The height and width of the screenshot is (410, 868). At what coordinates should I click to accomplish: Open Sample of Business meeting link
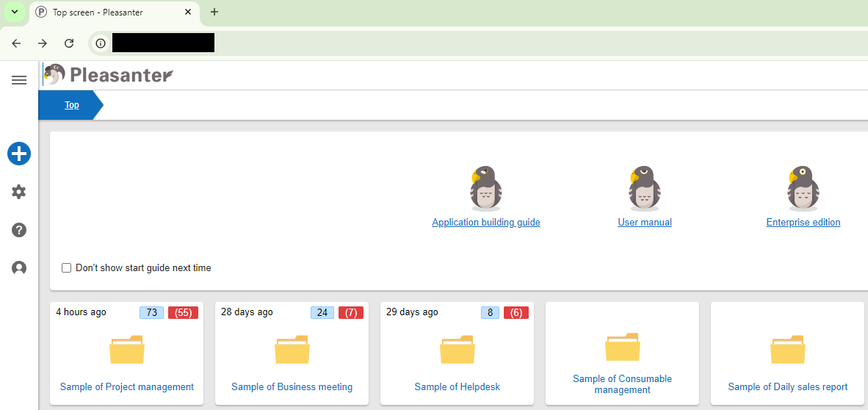[292, 387]
